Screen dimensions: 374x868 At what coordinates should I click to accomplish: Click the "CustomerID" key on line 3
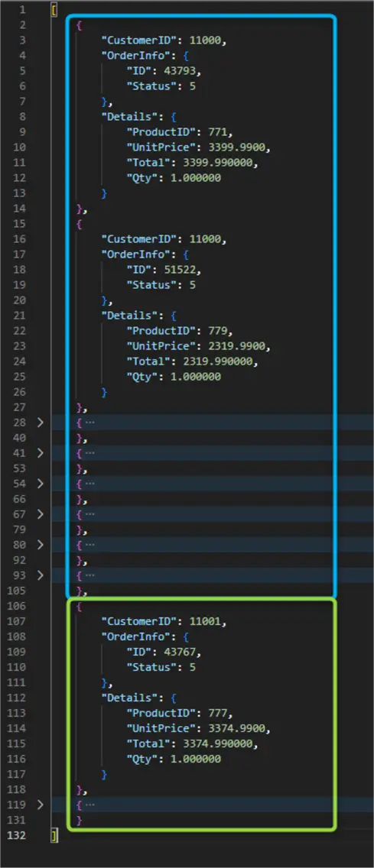(x=141, y=40)
